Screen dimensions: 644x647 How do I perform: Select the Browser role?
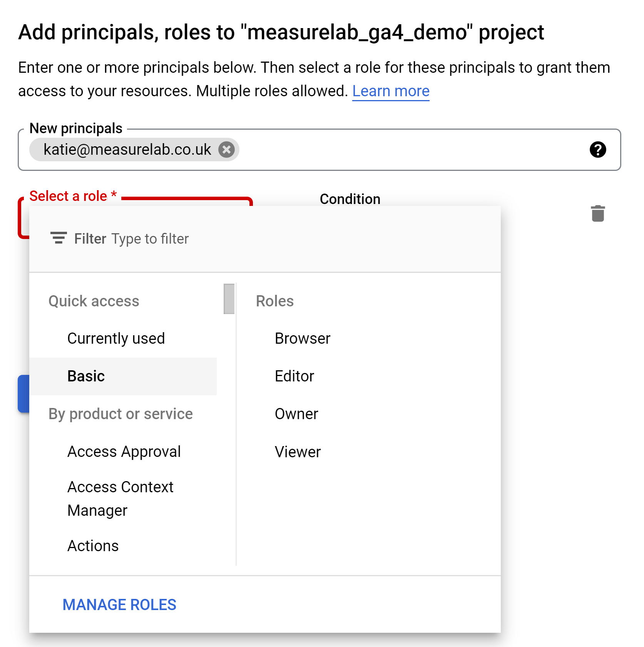tap(302, 338)
